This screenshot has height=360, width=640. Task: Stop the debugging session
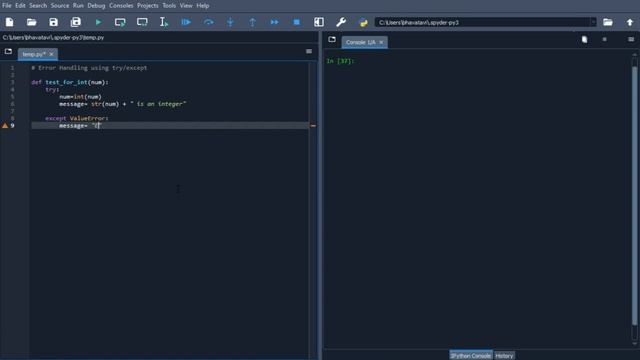(297, 22)
